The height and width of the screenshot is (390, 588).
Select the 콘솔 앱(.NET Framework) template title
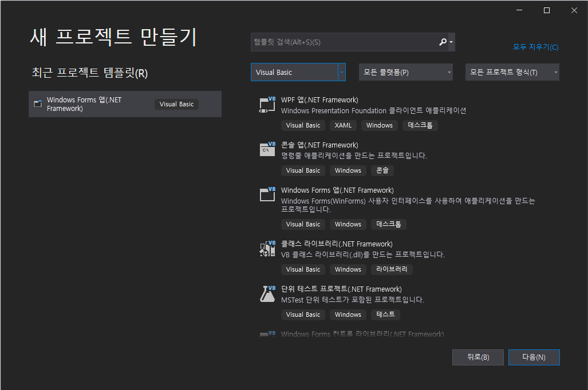tap(319, 145)
